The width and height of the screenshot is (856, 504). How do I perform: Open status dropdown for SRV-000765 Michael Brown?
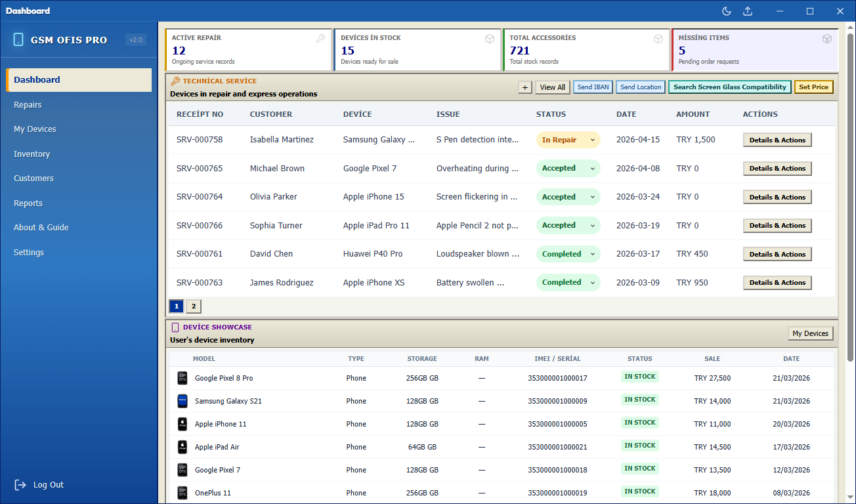[568, 169]
